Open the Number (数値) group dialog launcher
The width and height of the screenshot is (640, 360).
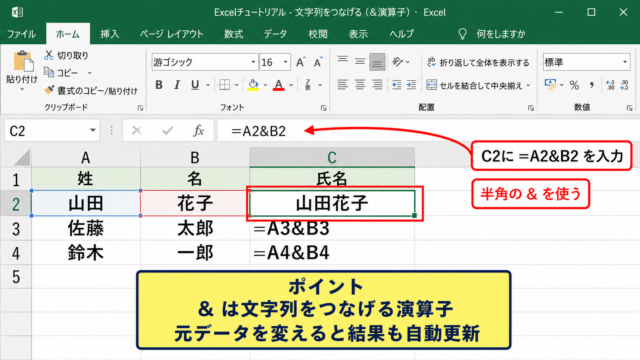629,108
